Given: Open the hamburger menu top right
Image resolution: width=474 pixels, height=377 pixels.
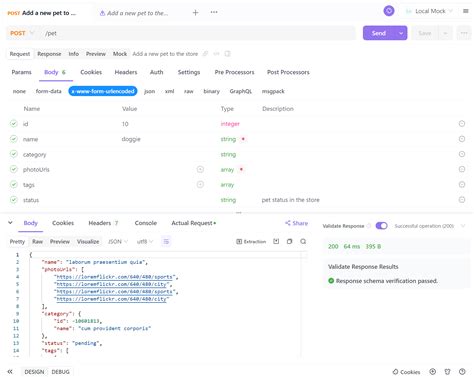Looking at the screenshot, I should [466, 11].
